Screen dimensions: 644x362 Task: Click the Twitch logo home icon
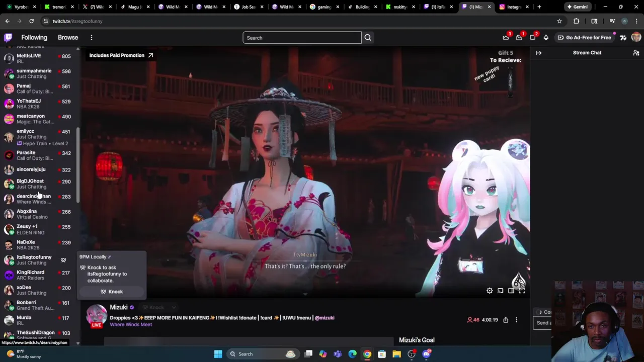coord(8,38)
